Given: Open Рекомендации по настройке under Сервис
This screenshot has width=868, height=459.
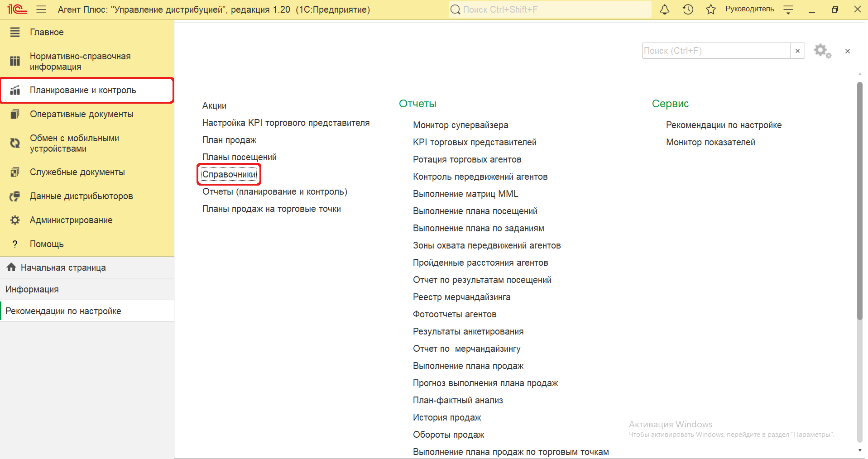Looking at the screenshot, I should pyautogui.click(x=724, y=125).
